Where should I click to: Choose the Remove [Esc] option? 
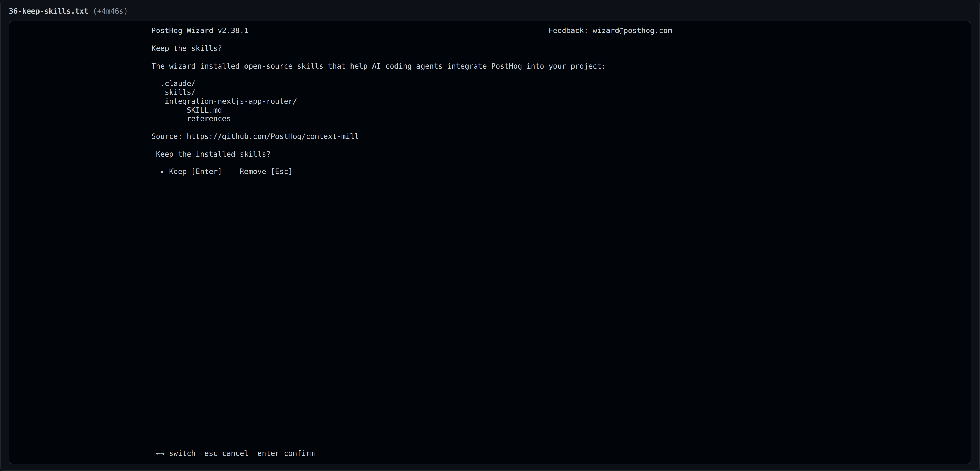point(266,172)
